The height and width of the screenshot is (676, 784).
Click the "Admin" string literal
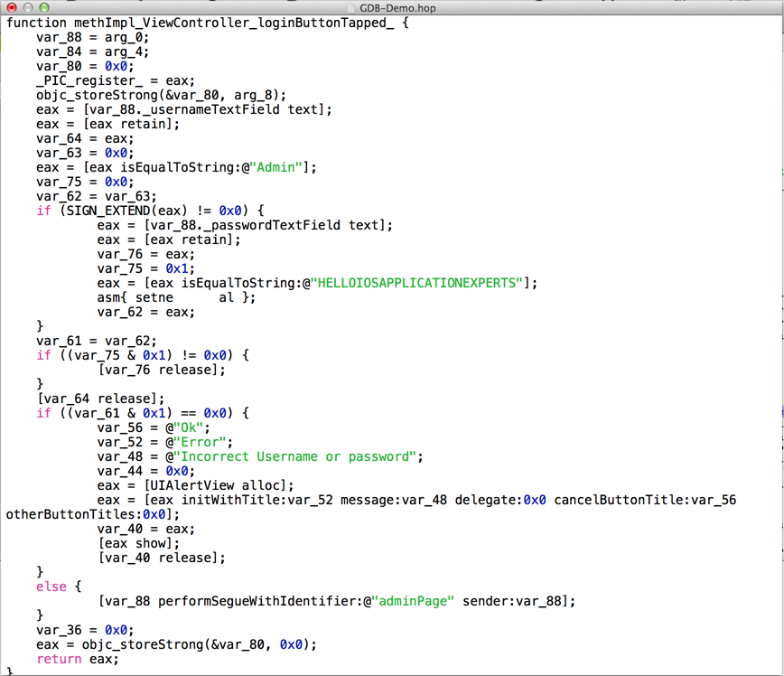coord(281,167)
